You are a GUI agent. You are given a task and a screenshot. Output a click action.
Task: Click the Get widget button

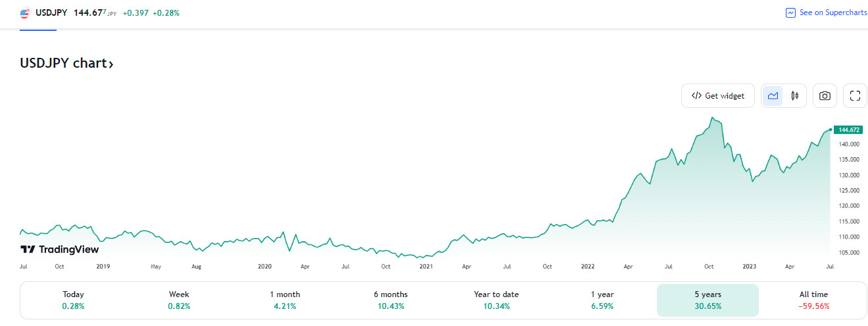(x=718, y=96)
